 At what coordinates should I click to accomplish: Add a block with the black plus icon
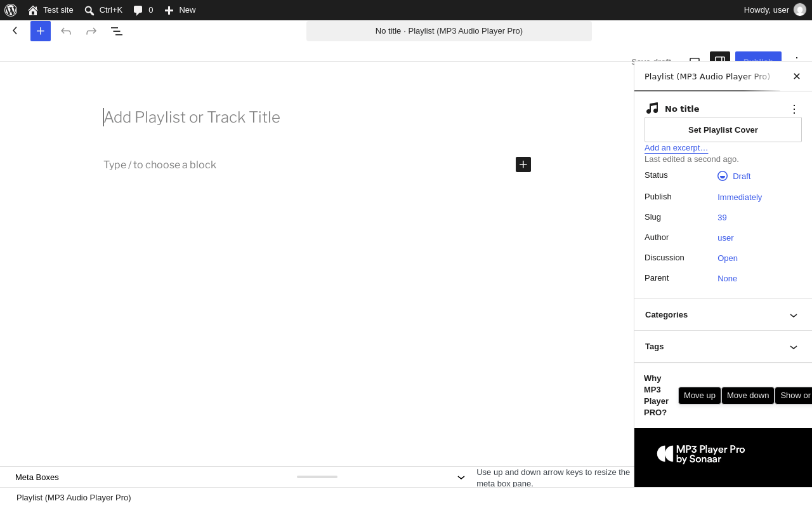[523, 164]
